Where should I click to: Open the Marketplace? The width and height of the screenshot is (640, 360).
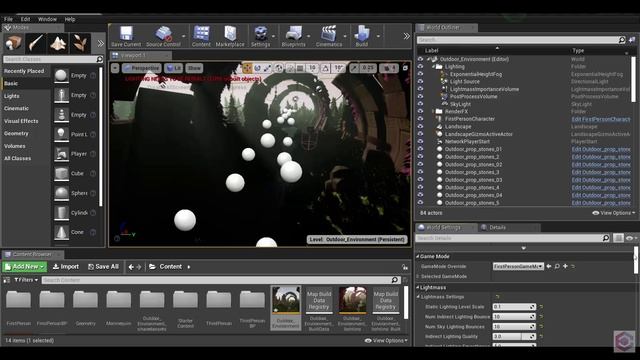(230, 36)
